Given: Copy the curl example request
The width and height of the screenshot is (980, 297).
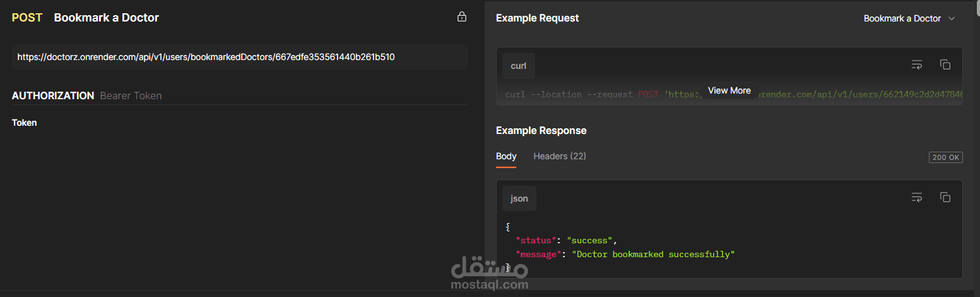Looking at the screenshot, I should coord(945,64).
